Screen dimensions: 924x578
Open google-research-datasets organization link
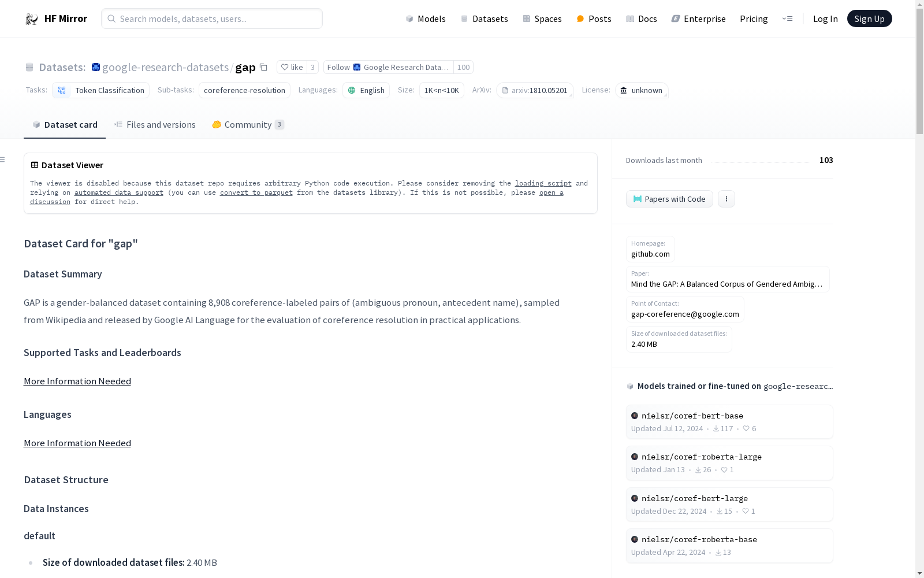click(165, 67)
